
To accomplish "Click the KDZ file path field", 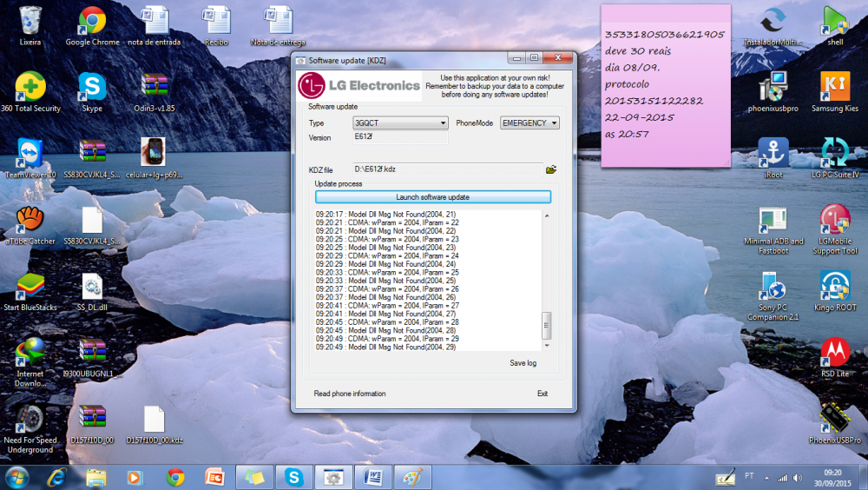I will coord(448,169).
